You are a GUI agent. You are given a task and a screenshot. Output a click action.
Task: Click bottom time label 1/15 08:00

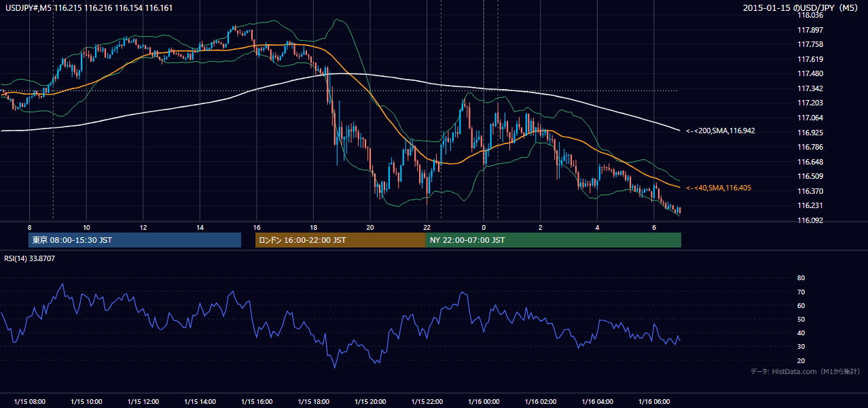29,402
